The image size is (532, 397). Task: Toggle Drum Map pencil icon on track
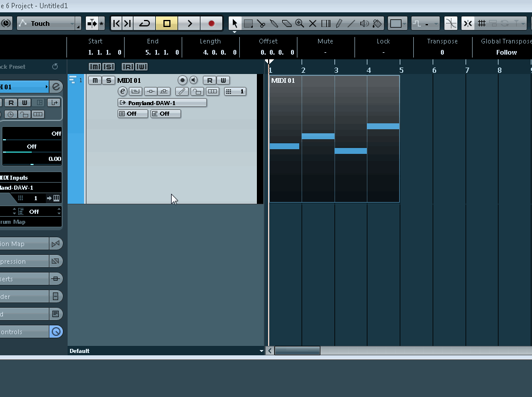[x=182, y=91]
